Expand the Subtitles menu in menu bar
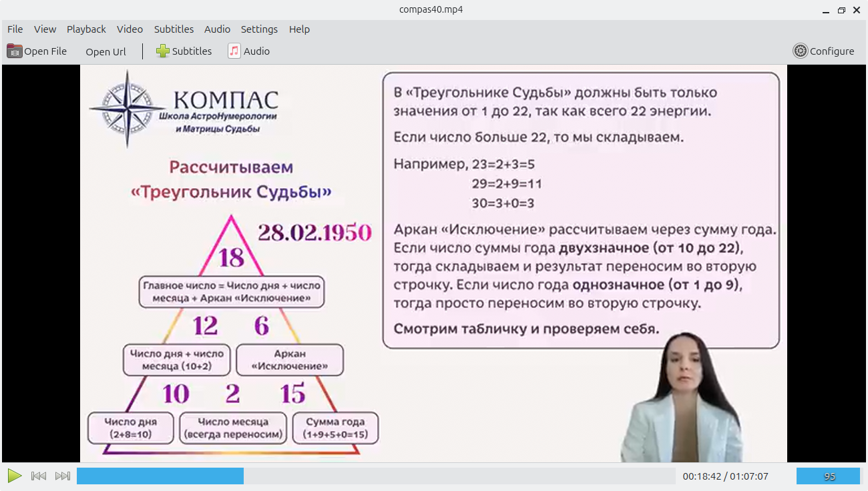 coord(174,29)
